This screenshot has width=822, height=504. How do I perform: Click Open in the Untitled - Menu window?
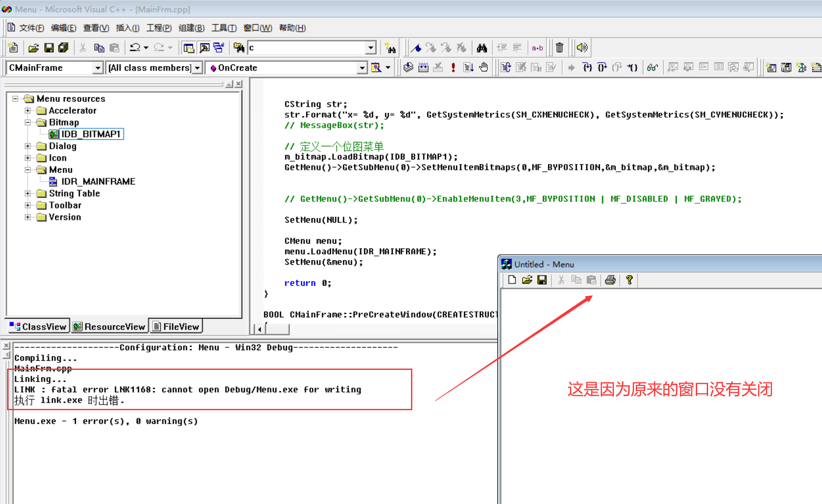click(x=527, y=280)
